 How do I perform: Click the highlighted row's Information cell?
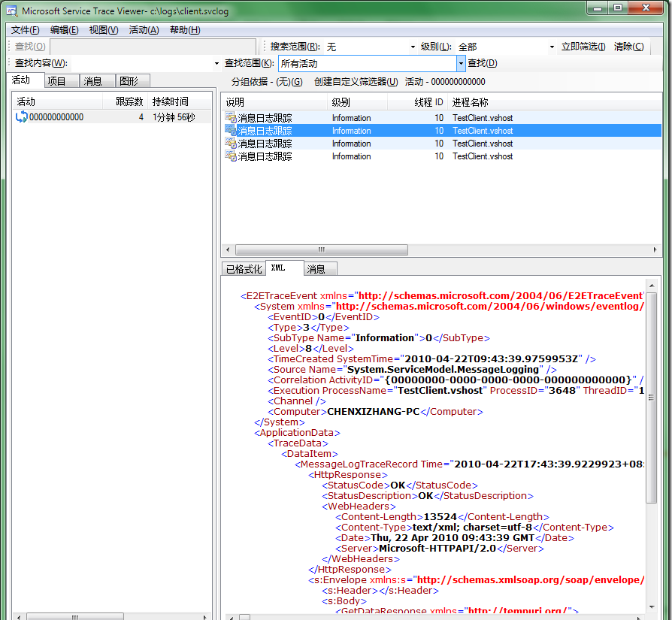pyautogui.click(x=352, y=131)
